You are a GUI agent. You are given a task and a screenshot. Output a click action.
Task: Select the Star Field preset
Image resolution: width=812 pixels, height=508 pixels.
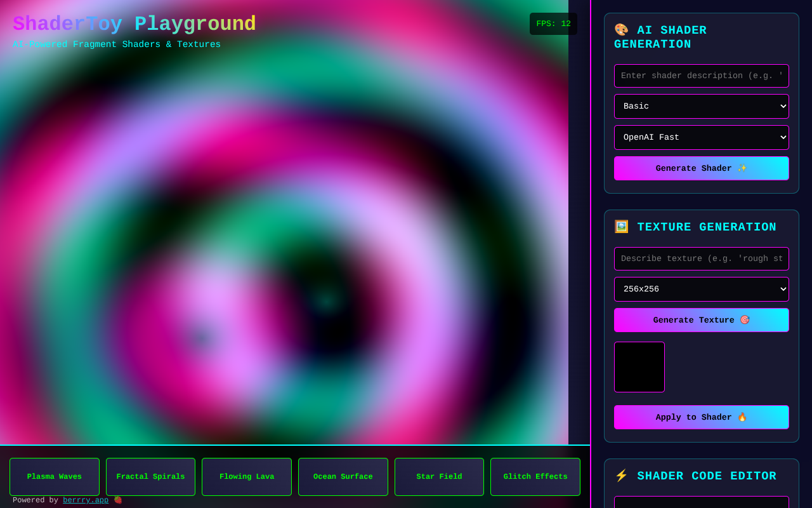tap(439, 476)
